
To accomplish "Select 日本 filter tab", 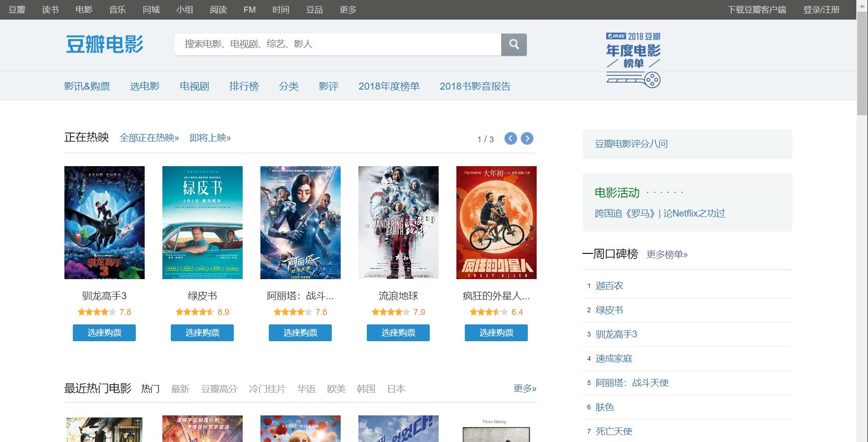I will [x=396, y=389].
